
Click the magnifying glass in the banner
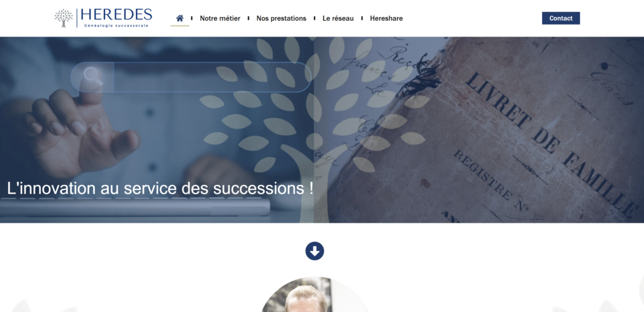93,76
